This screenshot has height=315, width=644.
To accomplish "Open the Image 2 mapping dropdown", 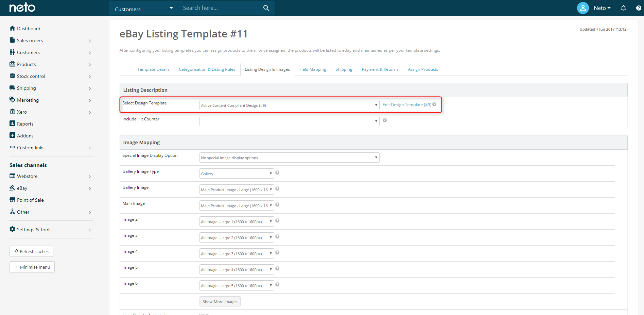I will tap(237, 221).
